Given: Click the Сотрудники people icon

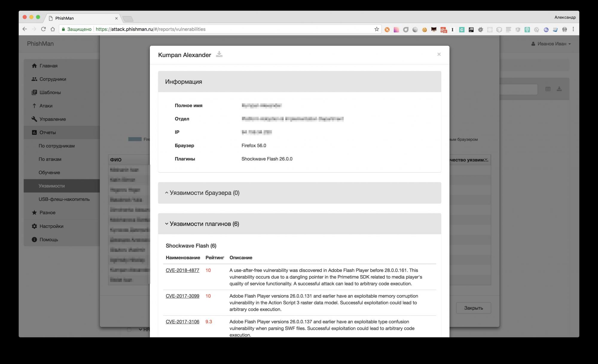Looking at the screenshot, I should (x=34, y=79).
